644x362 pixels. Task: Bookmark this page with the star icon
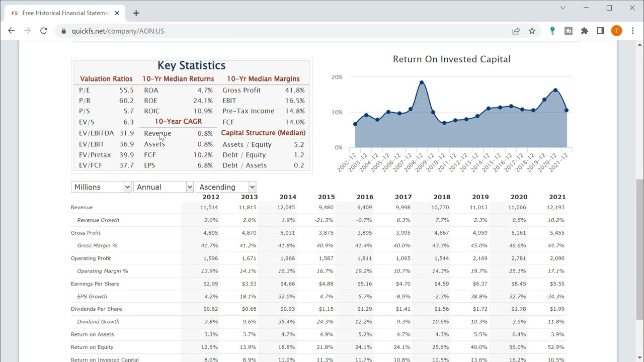pos(532,31)
